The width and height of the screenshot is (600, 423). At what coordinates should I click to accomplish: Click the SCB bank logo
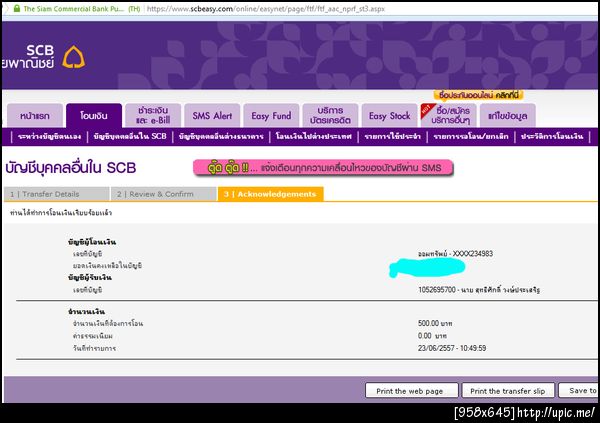coord(44,57)
